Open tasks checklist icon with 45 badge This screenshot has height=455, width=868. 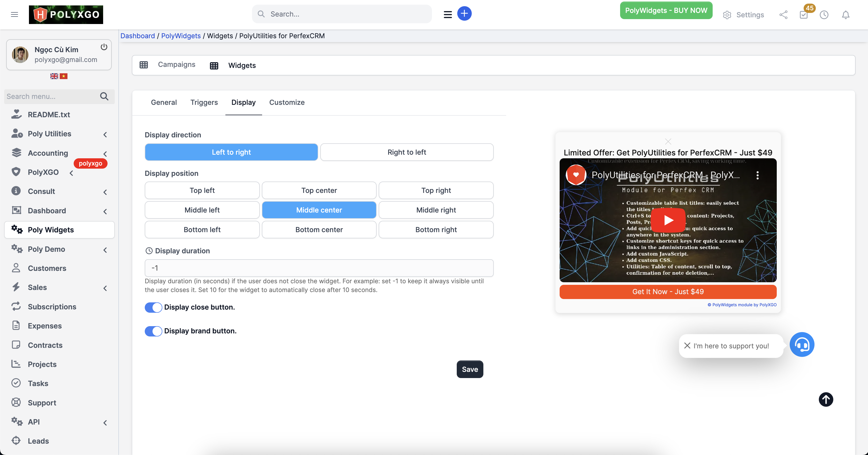coord(804,14)
